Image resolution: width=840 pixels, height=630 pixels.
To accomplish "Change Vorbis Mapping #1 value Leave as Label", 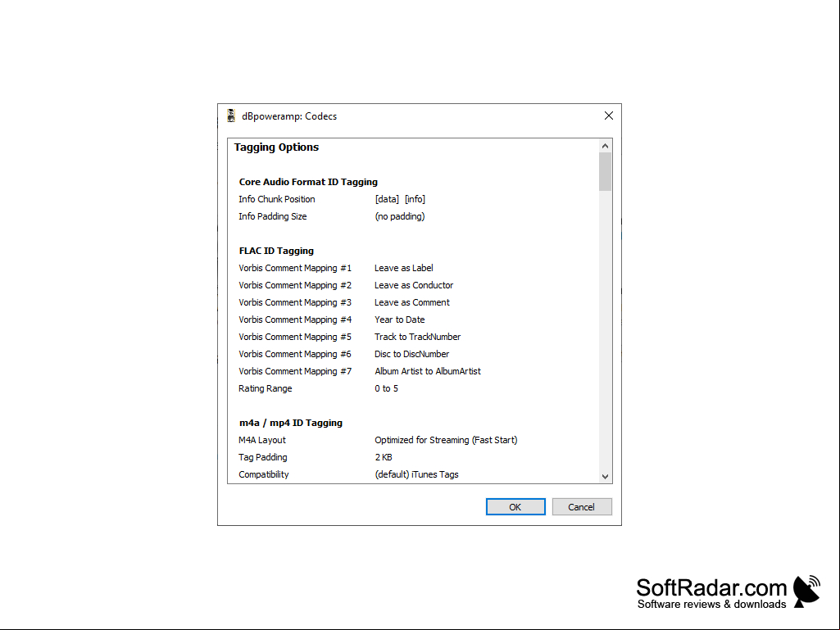I will 404,268.
